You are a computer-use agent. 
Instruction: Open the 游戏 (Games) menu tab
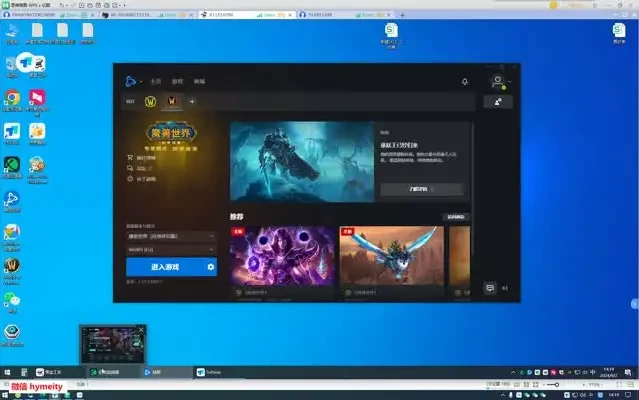click(177, 81)
